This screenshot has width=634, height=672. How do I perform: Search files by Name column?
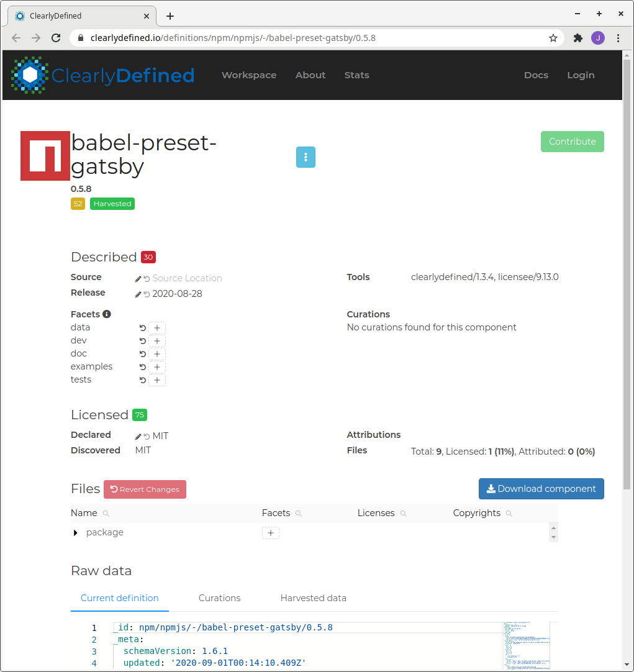point(106,514)
